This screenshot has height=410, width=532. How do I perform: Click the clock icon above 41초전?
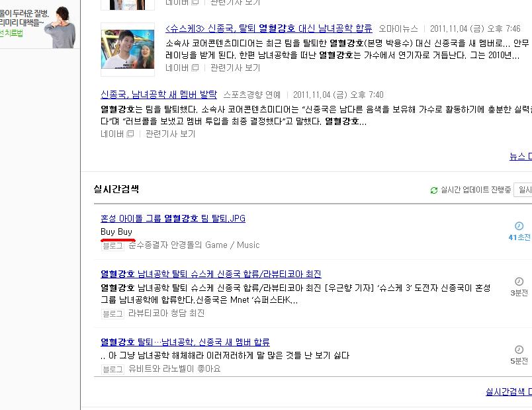519,226
